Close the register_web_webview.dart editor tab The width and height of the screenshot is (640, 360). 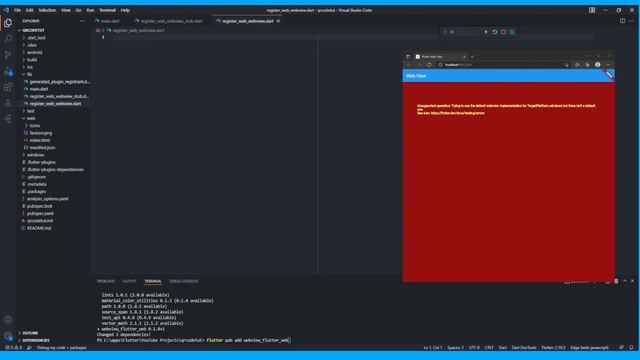(x=278, y=21)
